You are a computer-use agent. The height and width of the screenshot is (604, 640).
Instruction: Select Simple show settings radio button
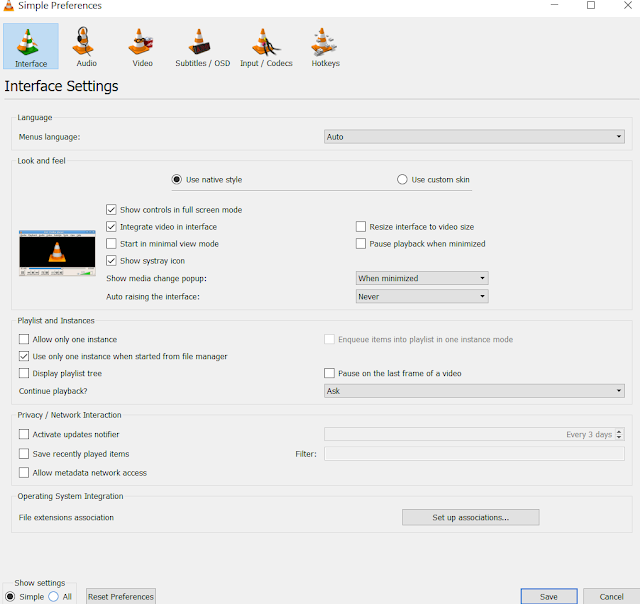pyautogui.click(x=10, y=597)
